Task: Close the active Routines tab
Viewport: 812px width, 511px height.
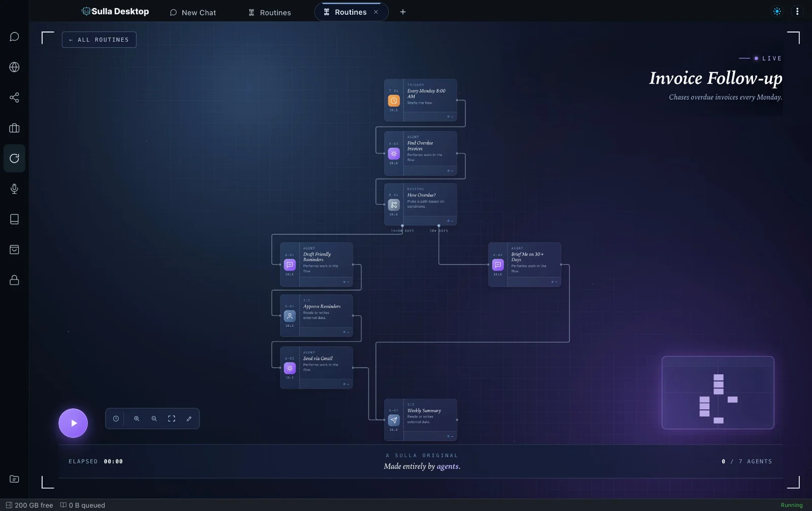Action: (x=376, y=12)
